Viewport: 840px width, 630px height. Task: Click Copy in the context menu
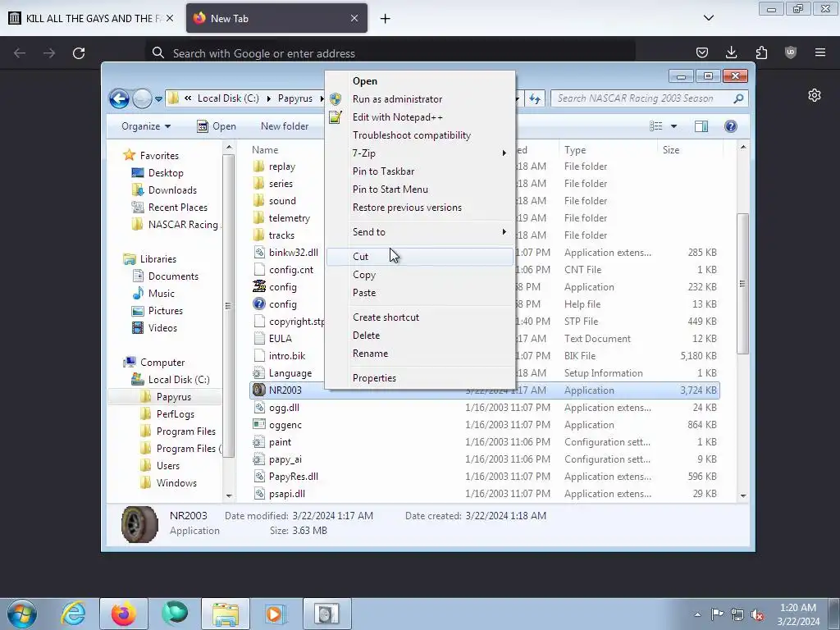pyautogui.click(x=363, y=275)
